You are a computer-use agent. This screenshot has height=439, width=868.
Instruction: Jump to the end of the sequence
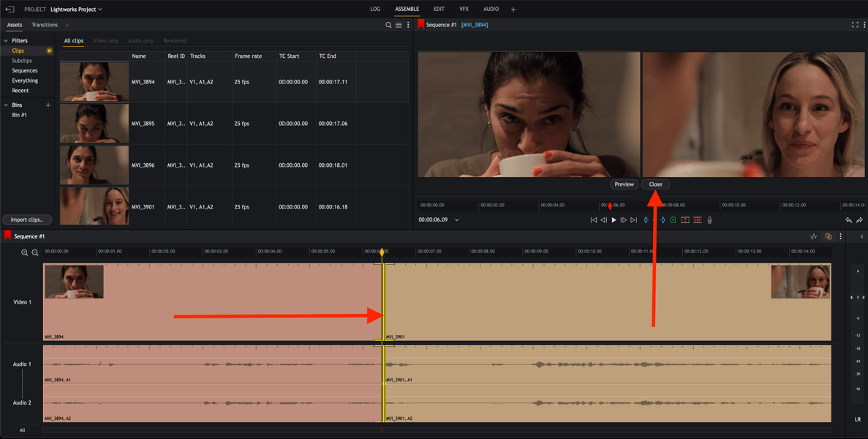tap(633, 220)
